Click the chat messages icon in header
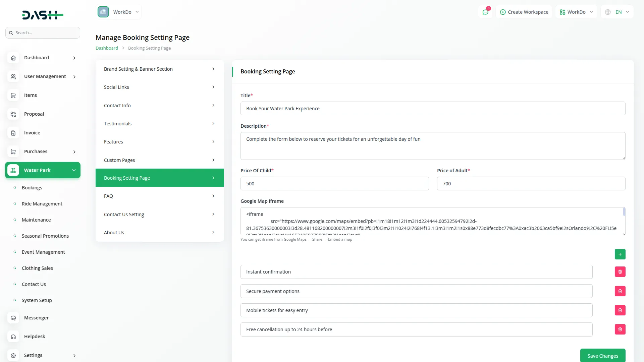 [485, 12]
